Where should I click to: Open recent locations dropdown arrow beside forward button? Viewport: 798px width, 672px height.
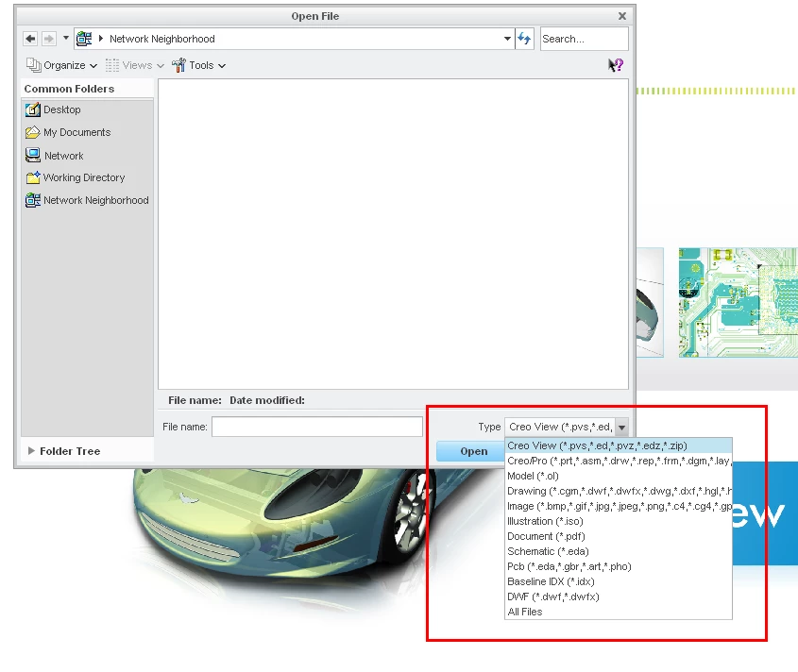pos(66,38)
